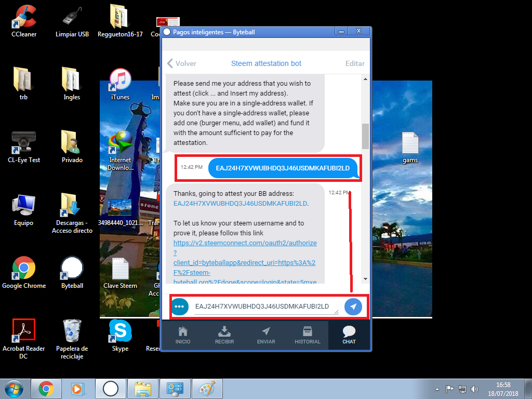
Task: Open Paint from the taskbar
Action: pos(207,389)
